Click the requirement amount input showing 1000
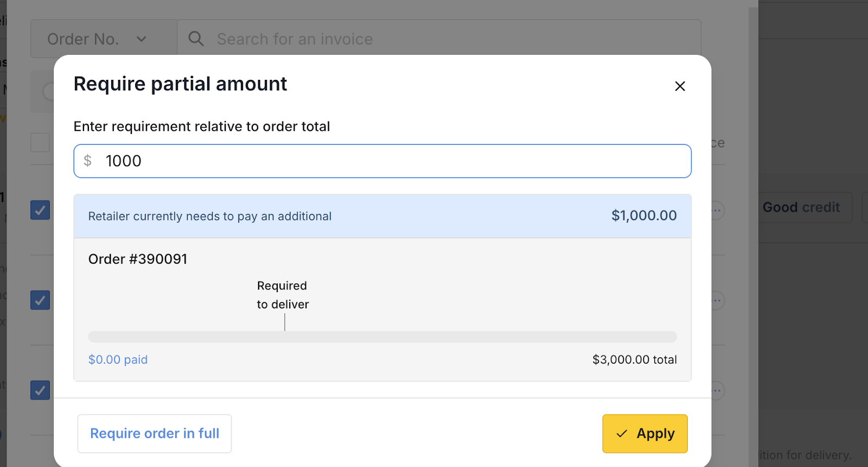 [391, 161]
